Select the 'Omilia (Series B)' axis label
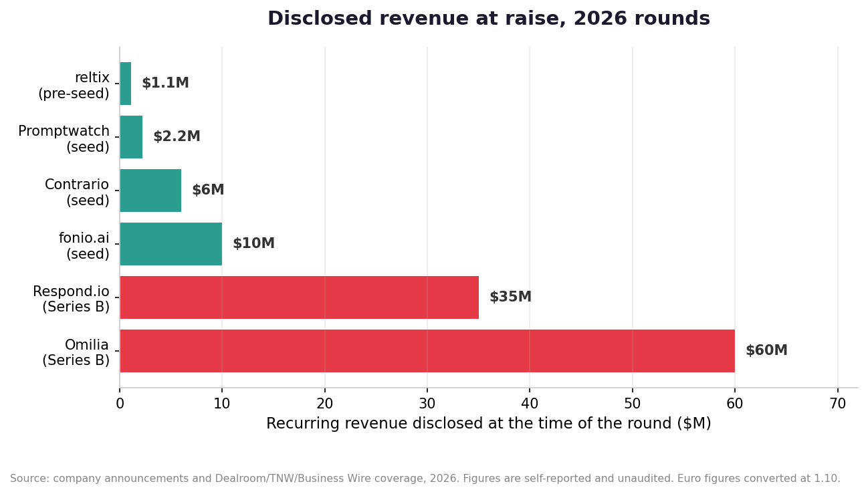This screenshot has height=494, width=868. click(x=76, y=353)
